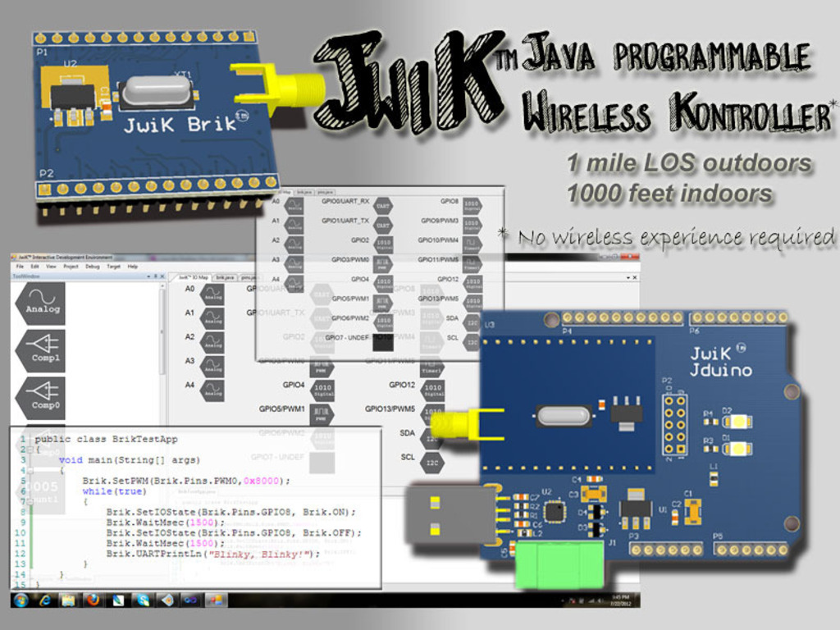The width and height of the screenshot is (840, 630).
Task: Select the Comp1 comparator block in ToolWindow
Action: tap(41, 351)
